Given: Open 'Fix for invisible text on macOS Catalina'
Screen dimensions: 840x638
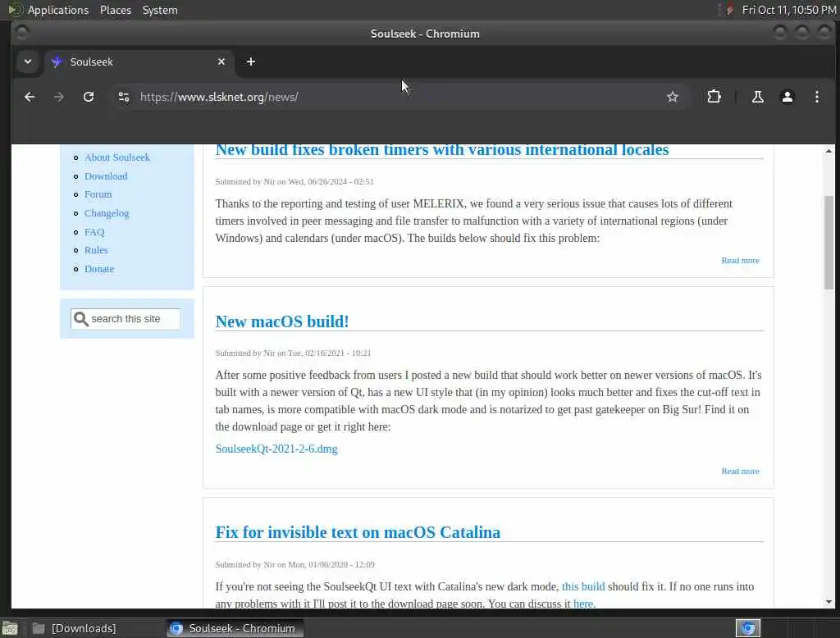Looking at the screenshot, I should (x=358, y=532).
